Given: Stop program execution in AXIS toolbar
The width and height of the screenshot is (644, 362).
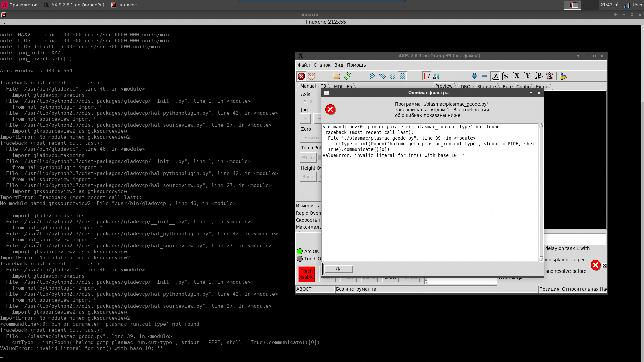Looking at the screenshot, I should point(402,76).
